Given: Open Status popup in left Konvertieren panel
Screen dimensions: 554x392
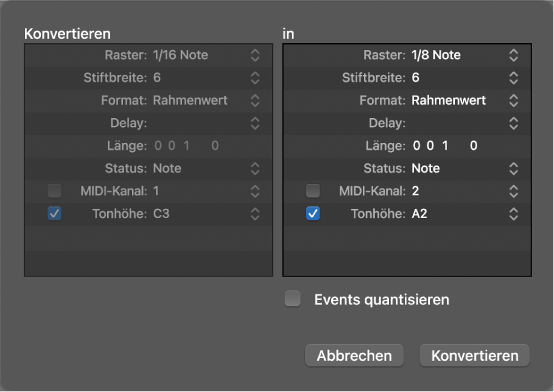Looking at the screenshot, I should click(x=255, y=169).
